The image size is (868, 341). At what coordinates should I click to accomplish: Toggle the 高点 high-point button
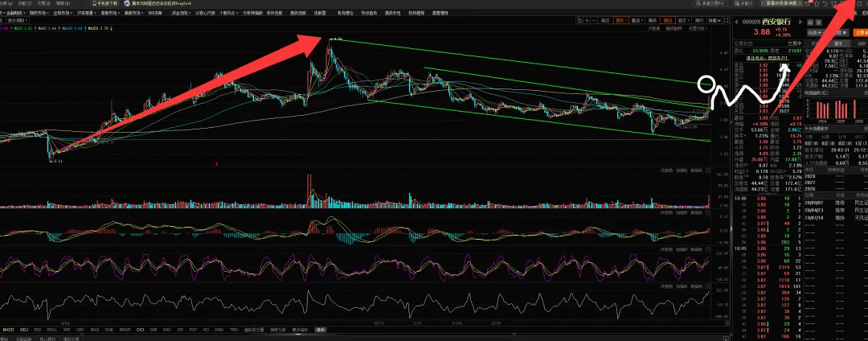coord(605,20)
